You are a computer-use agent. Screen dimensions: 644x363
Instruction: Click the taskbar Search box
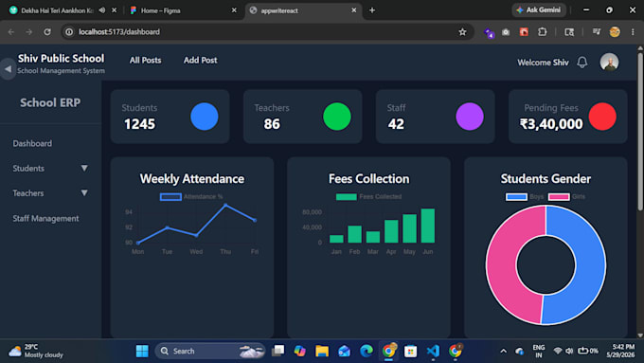(x=210, y=351)
